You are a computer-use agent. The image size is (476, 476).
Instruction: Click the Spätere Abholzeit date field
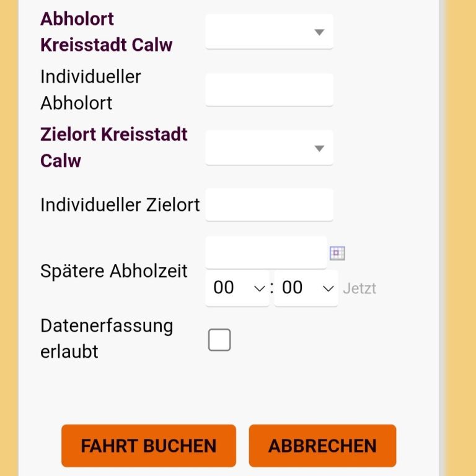pyautogui.click(x=265, y=252)
